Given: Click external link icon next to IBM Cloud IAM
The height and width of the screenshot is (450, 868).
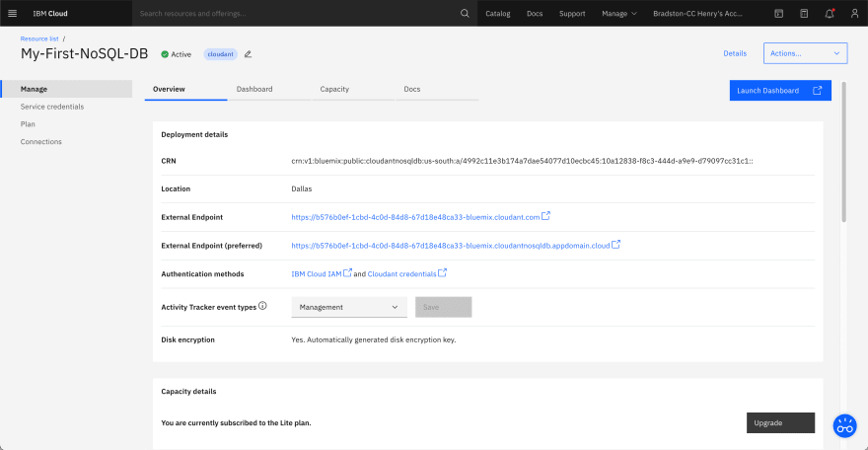Looking at the screenshot, I should point(347,272).
